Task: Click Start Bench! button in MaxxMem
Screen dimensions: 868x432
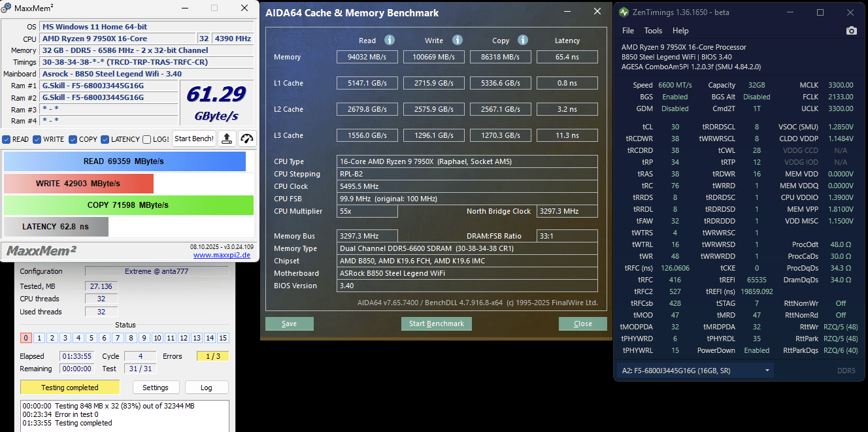Action: click(x=194, y=139)
